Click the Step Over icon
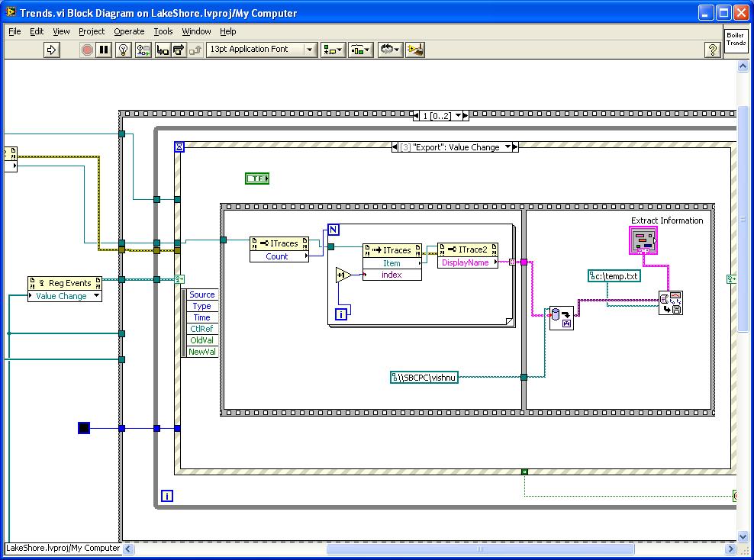754x560 pixels. (x=178, y=50)
